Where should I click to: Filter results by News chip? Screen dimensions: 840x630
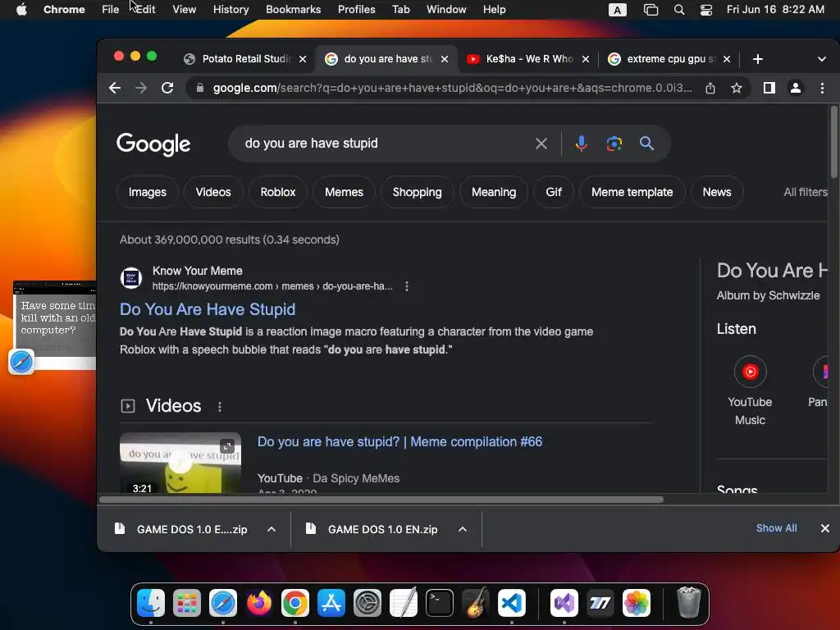[x=717, y=192]
